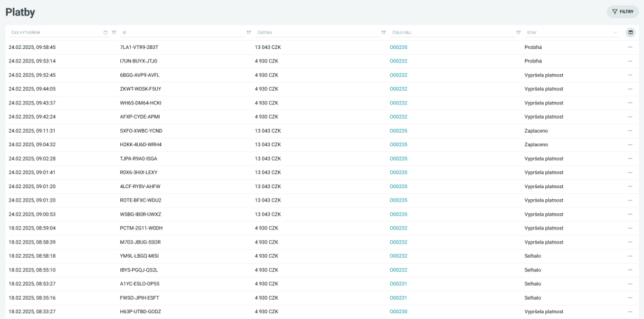Open order O00230 link for H63P-UTBD-GODZ
Screen dimensions: 644x319
pos(399,312)
